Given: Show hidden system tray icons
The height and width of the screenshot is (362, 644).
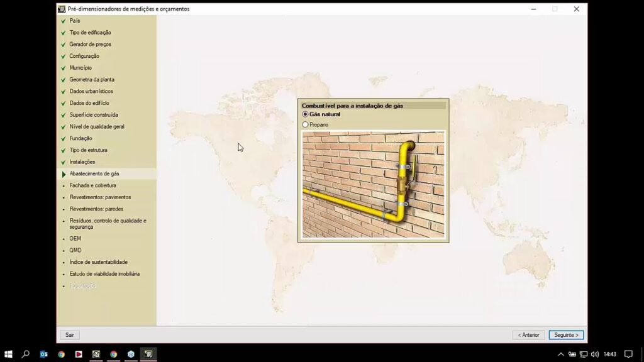Looking at the screenshot, I should (561, 354).
